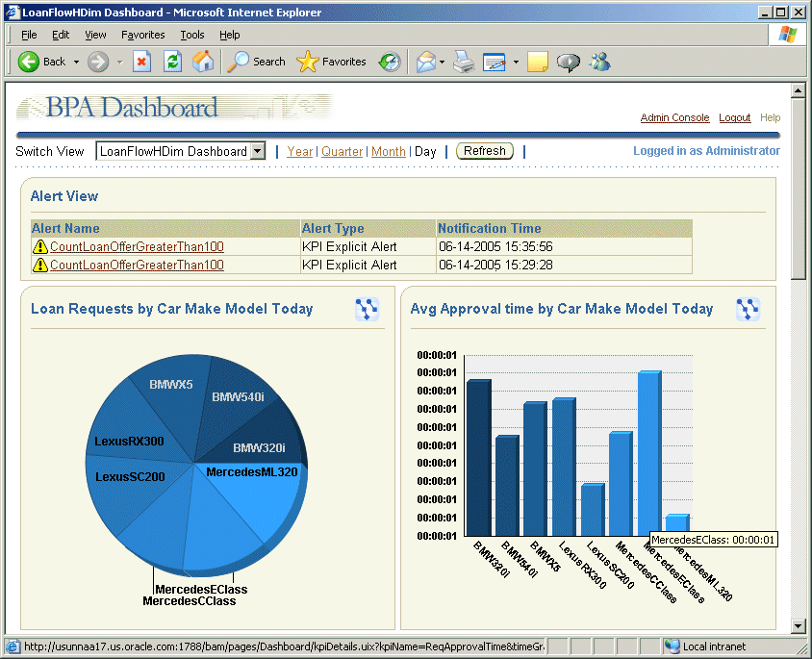Click the BMW3201 bar in the chart
Screen dimensions: 812x659
pyautogui.click(x=479, y=458)
